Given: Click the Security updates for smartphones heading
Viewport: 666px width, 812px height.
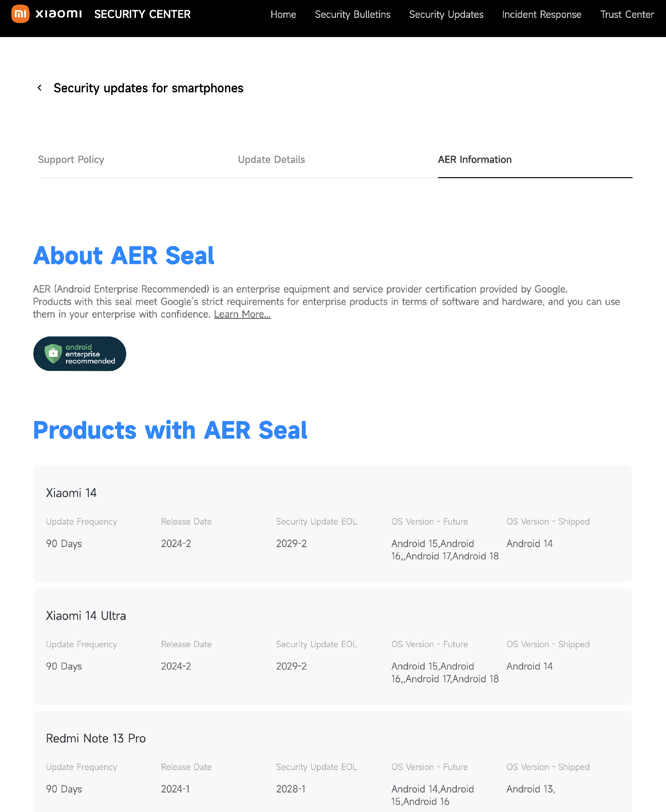Looking at the screenshot, I should (x=148, y=88).
